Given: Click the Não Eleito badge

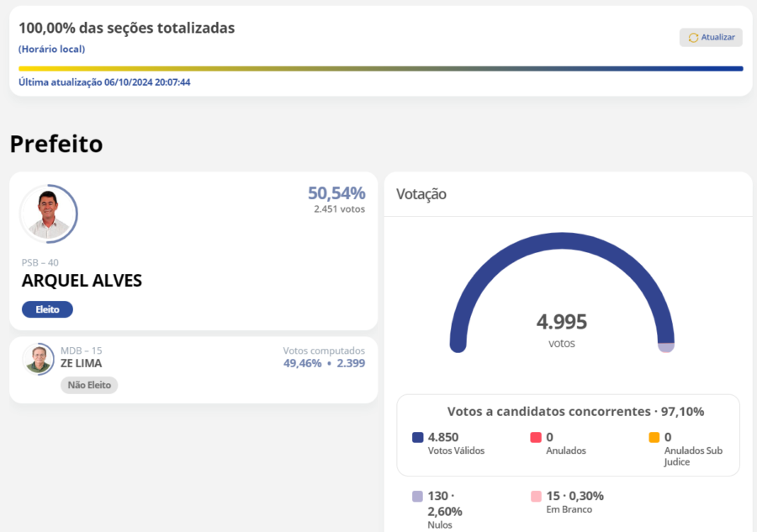Looking at the screenshot, I should pyautogui.click(x=89, y=385).
